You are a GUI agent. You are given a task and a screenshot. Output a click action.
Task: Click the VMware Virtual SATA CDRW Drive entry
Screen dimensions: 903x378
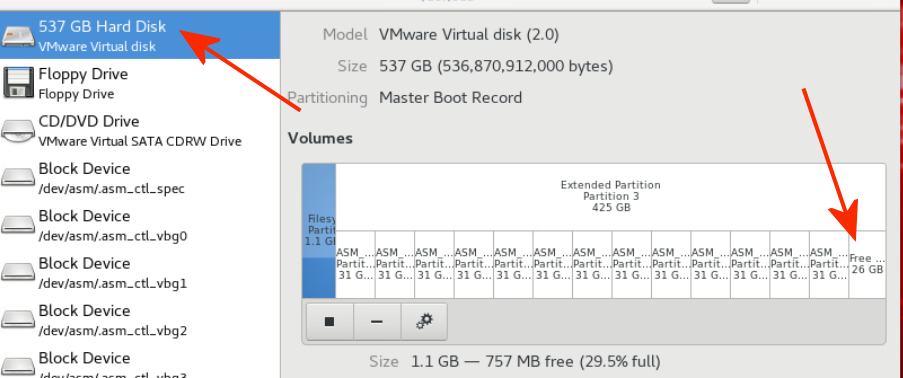[x=140, y=141]
